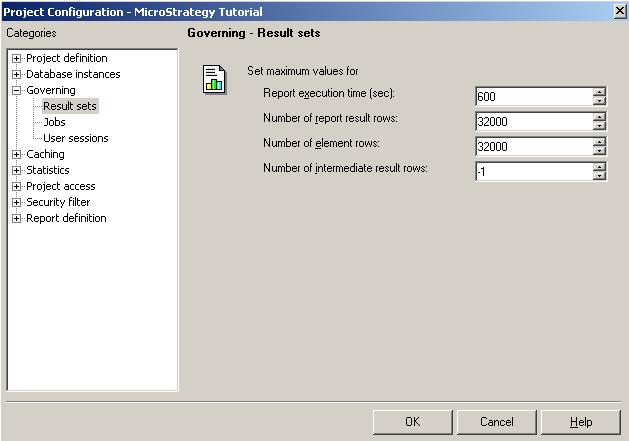Decrease intermediate result rows value
Screen dimensions: 629x441
(599, 176)
